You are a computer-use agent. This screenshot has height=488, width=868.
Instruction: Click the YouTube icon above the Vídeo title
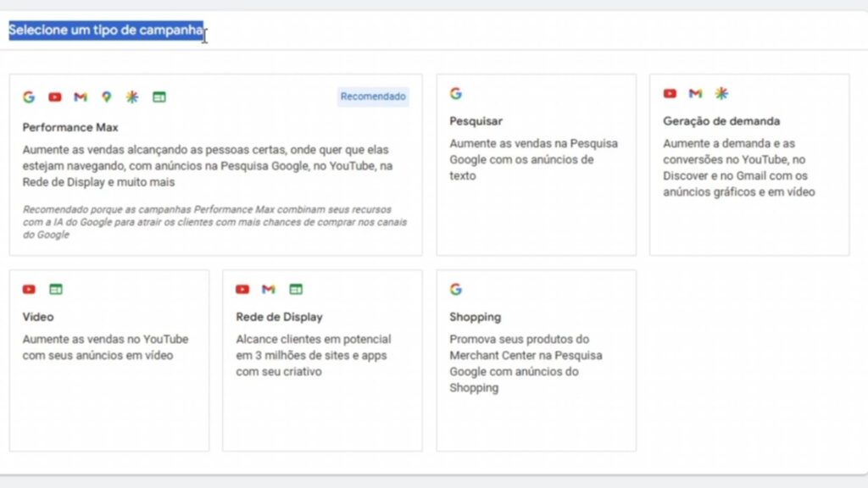pyautogui.click(x=29, y=290)
